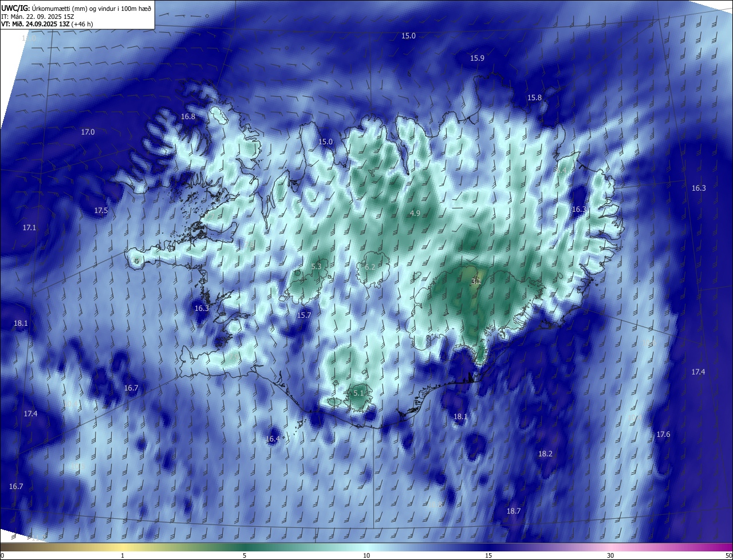
Task: Click the map value 4.9 over the highlands
Action: click(x=415, y=213)
